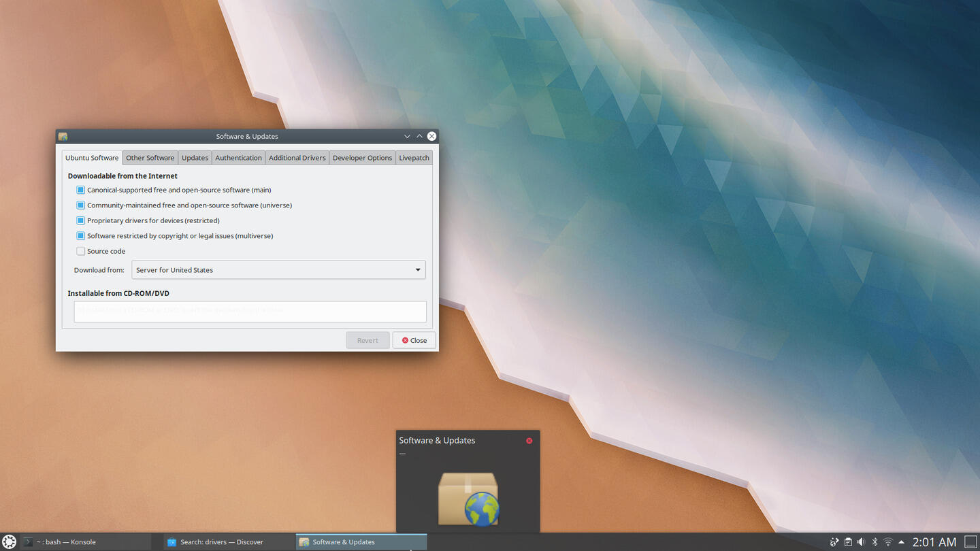Image resolution: width=980 pixels, height=551 pixels.
Task: Open the updates notifier tray icon
Action: point(834,542)
